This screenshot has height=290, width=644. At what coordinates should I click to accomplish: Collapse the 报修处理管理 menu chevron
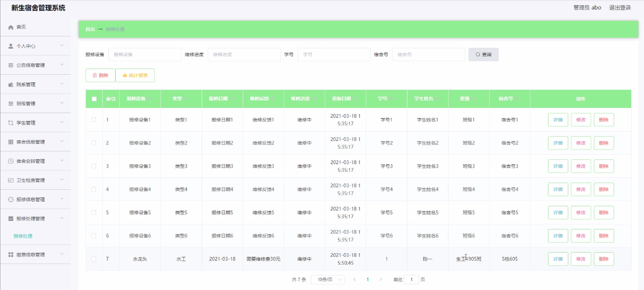coord(62,218)
